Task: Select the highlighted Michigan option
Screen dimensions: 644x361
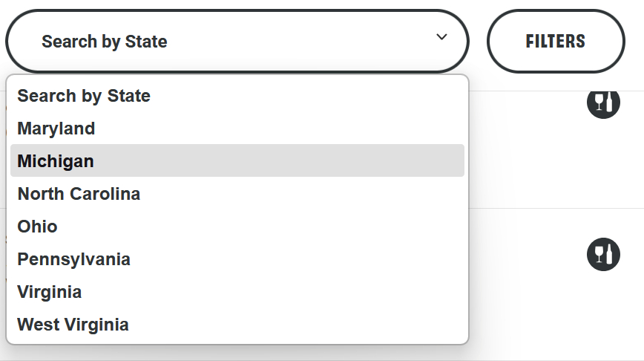Action: [56, 161]
